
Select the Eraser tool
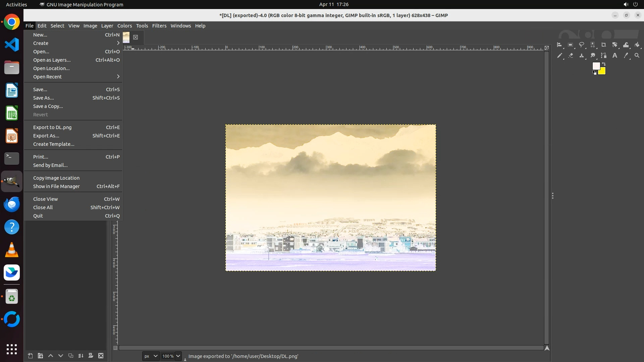pyautogui.click(x=571, y=56)
